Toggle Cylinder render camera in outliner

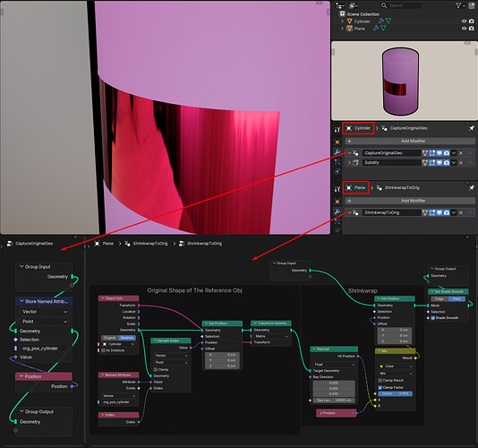(472, 22)
